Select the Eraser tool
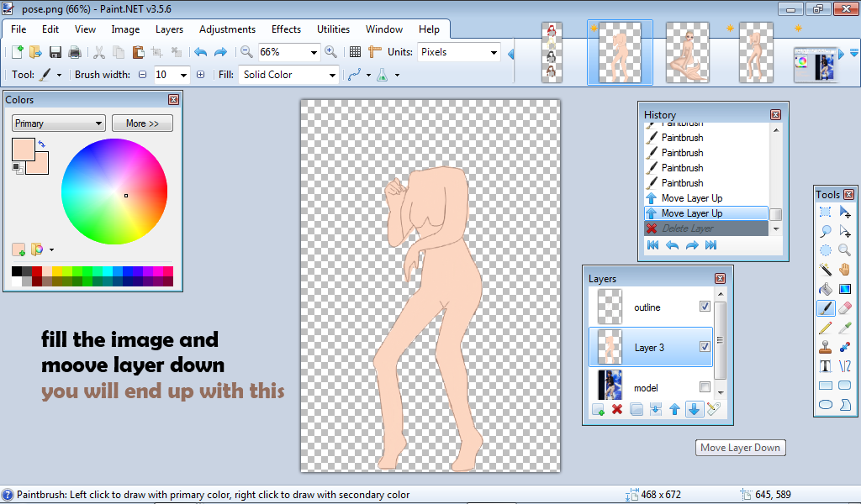 click(845, 308)
